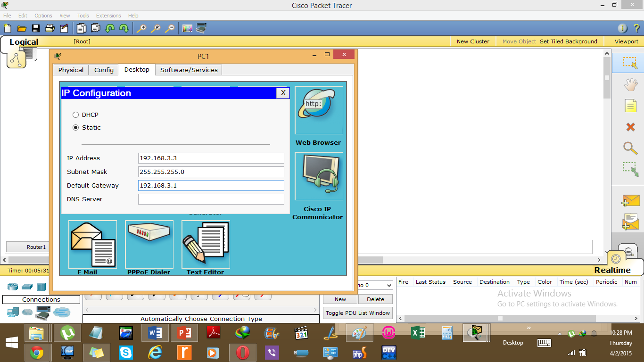
Task: Open the Logical workspace tab
Action: coord(24,42)
